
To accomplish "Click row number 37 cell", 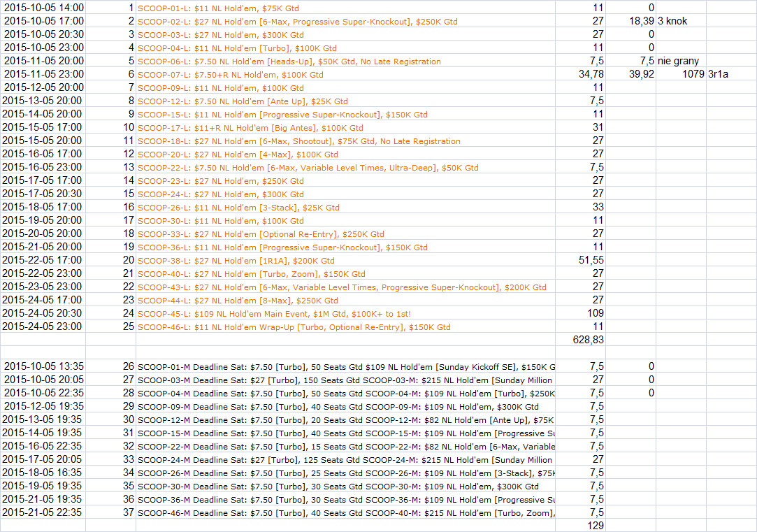I will pos(110,512).
